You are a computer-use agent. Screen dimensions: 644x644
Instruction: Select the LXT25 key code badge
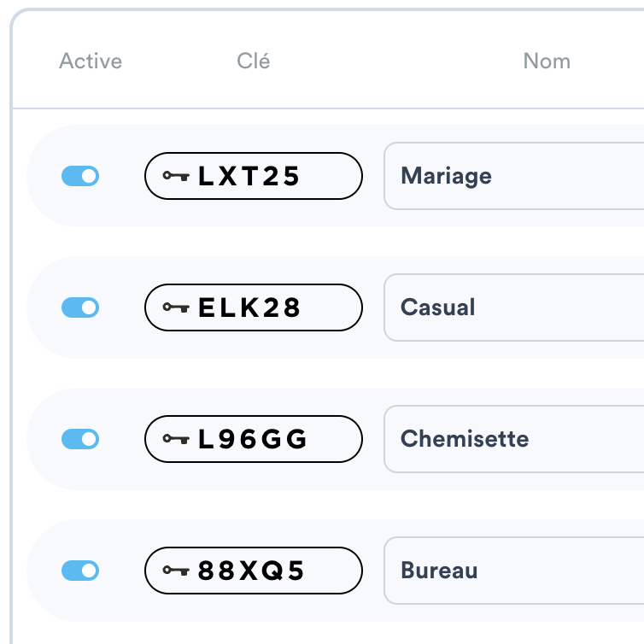click(x=254, y=176)
